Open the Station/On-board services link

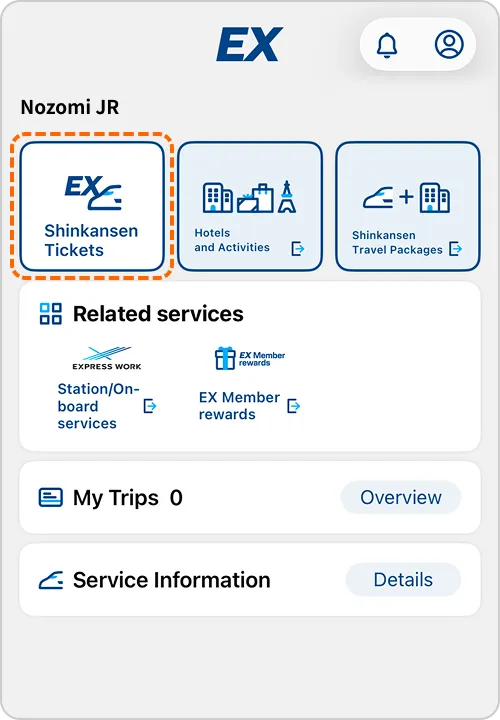[98, 406]
